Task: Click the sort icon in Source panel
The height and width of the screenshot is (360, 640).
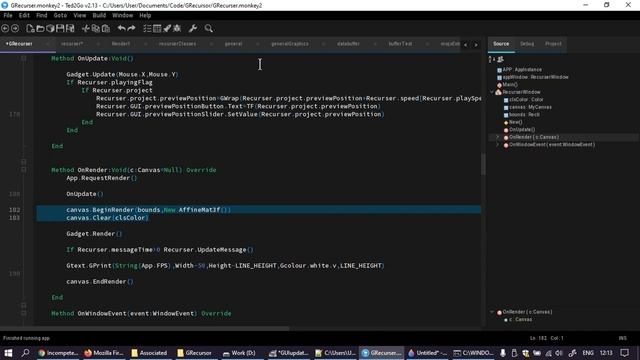Action: coord(491,59)
